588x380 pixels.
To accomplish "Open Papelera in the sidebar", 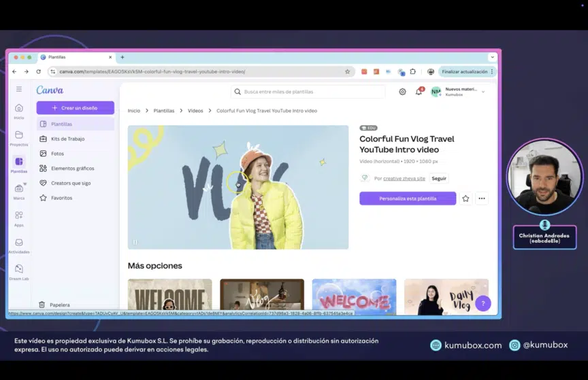I will coord(54,305).
